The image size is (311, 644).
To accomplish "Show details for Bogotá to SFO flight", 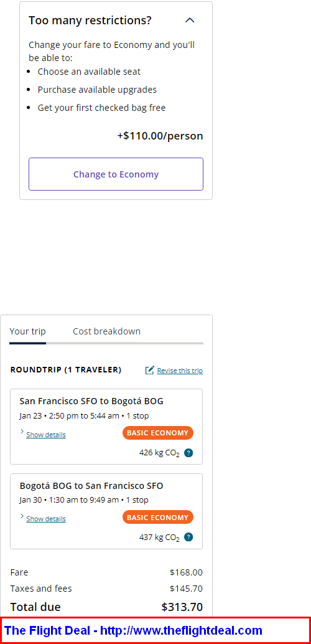I will pyautogui.click(x=46, y=519).
